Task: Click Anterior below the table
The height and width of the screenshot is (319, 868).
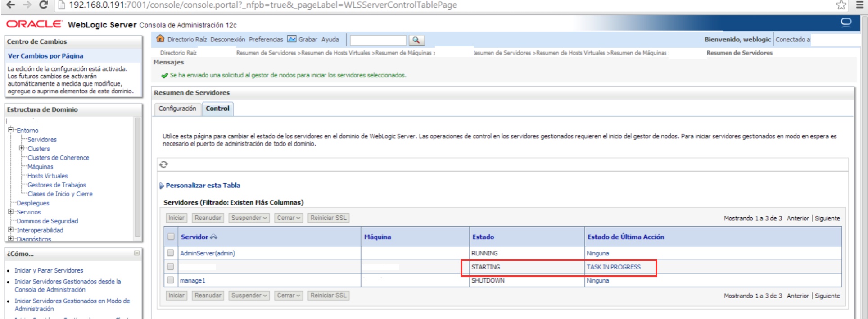Action: coord(798,296)
